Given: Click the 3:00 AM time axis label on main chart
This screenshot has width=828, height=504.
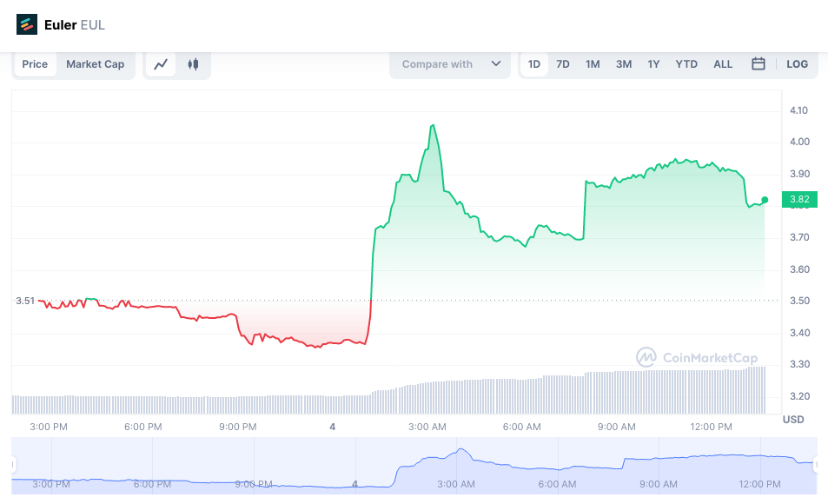Looking at the screenshot, I should (x=427, y=427).
